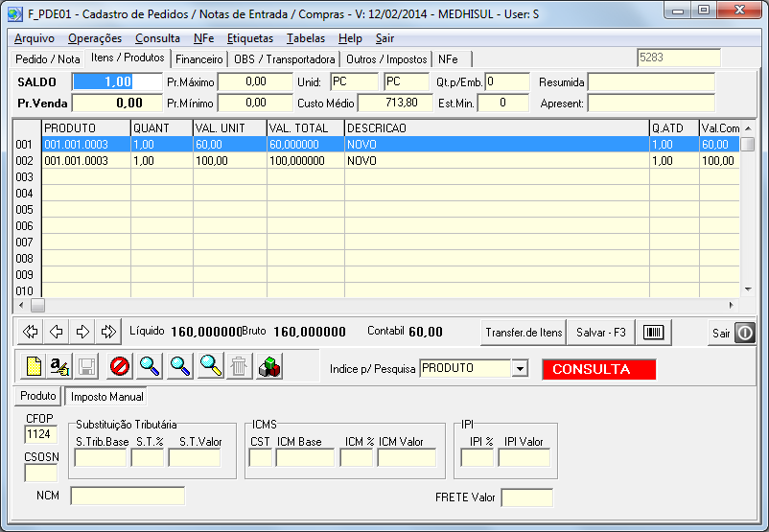Click the Custo Médio field showing 713,80
The height and width of the screenshot is (532, 769).
coord(395,103)
